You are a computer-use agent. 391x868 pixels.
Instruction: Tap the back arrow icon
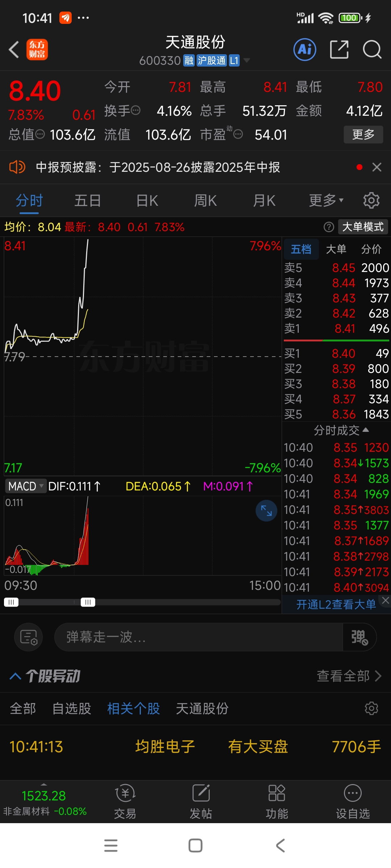point(14,50)
